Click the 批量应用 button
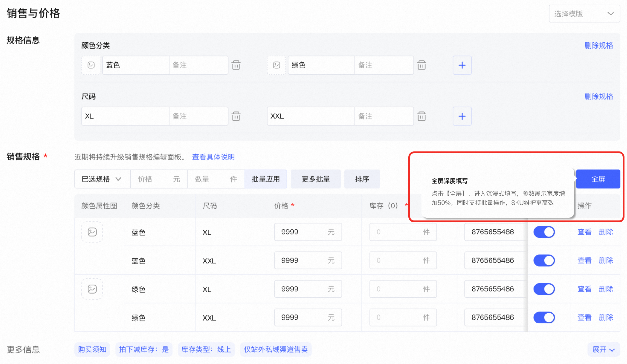Image resolution: width=627 pixels, height=364 pixels. coord(266,179)
